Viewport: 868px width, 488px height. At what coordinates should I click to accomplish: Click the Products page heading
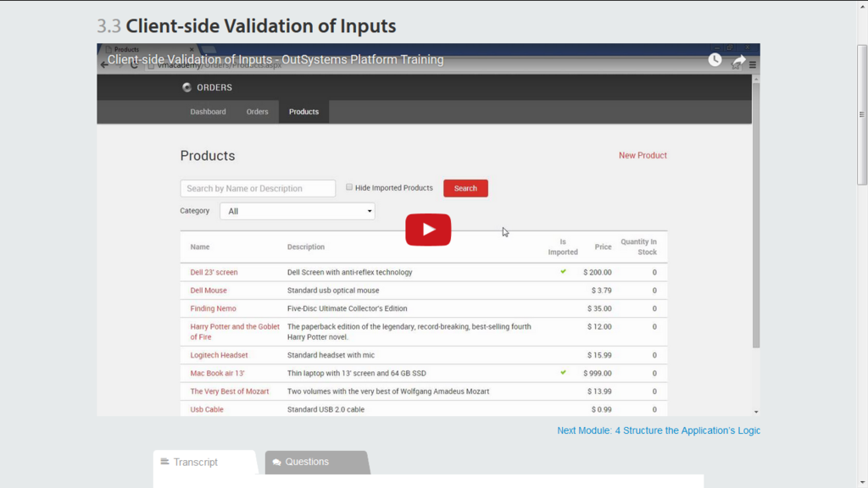click(x=208, y=156)
